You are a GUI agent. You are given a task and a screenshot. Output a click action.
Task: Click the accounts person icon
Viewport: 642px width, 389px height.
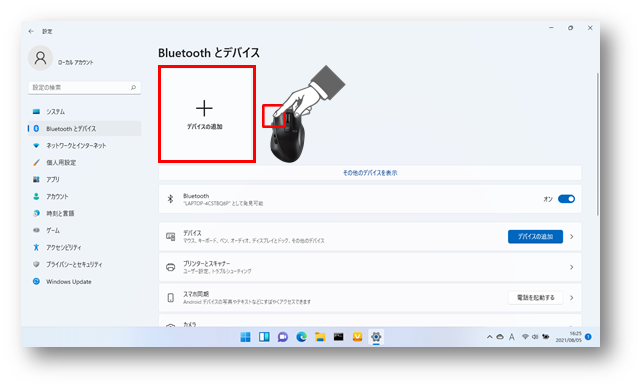[x=36, y=197]
